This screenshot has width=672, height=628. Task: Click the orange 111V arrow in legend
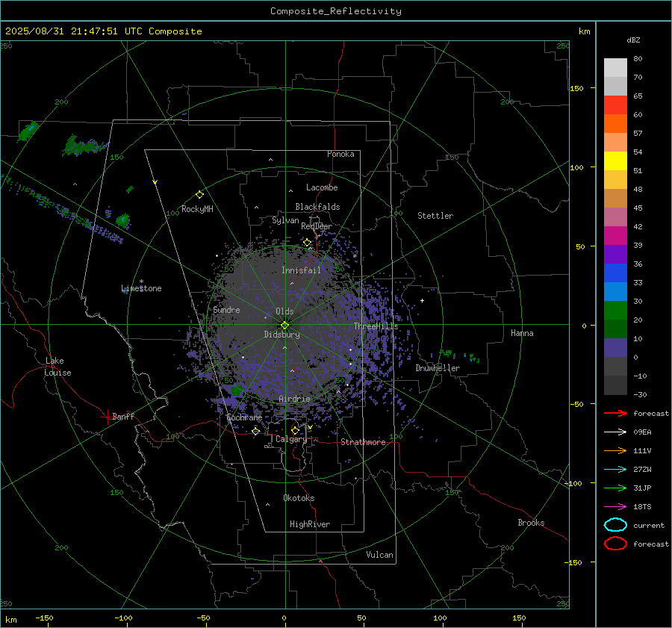[615, 450]
